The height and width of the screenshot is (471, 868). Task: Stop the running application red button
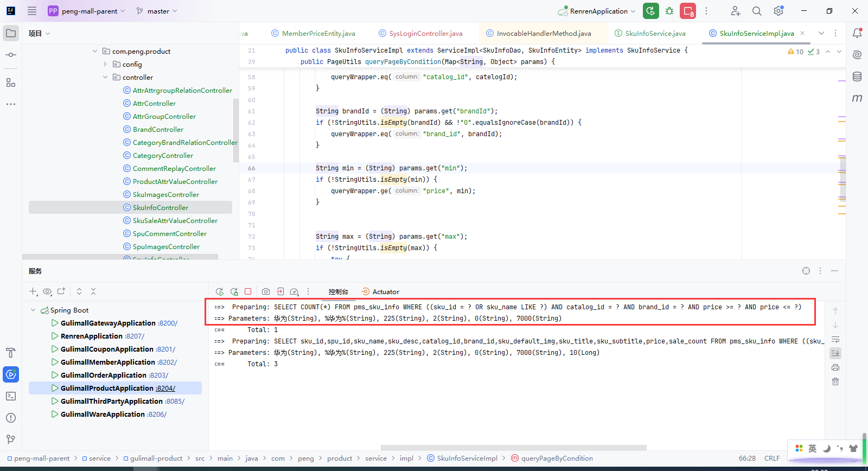(x=688, y=11)
